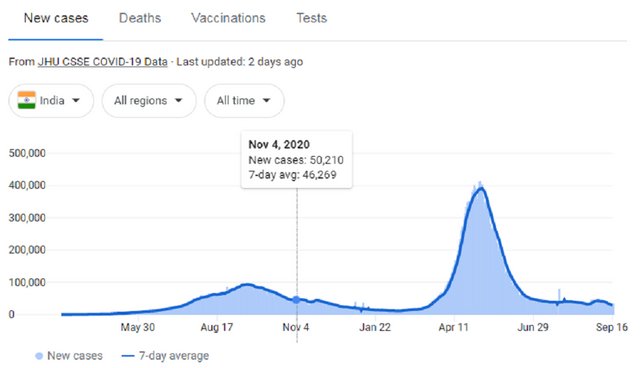Click the Nov 4 2020 tooltip box
640x368 pixels.
(x=297, y=160)
